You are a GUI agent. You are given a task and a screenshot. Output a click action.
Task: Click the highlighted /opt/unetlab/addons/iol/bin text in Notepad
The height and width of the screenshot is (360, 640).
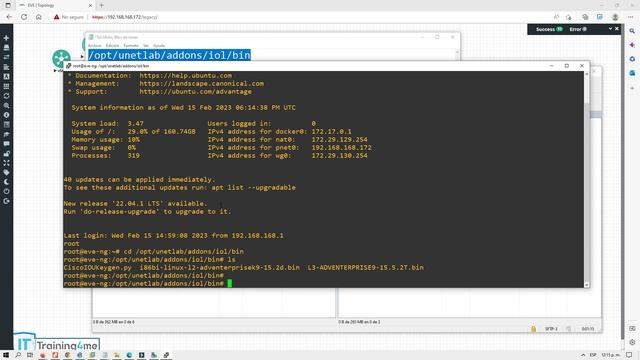tap(169, 55)
